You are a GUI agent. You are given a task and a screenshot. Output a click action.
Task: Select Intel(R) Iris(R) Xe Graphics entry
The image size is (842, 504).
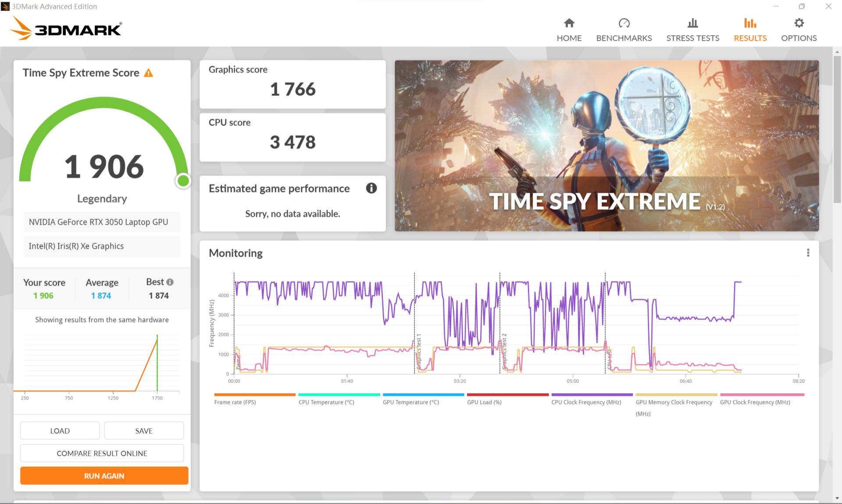(102, 246)
